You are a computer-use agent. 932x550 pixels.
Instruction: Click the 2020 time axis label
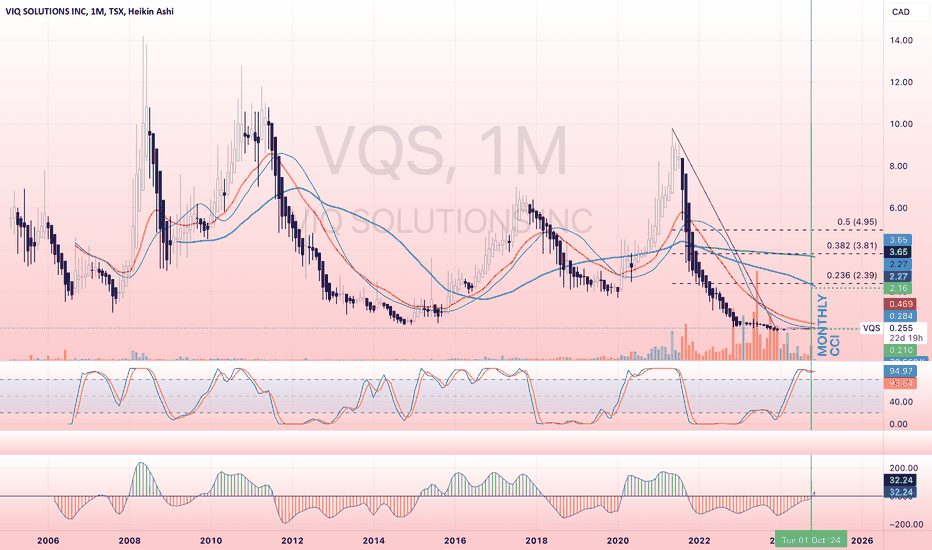pos(618,540)
